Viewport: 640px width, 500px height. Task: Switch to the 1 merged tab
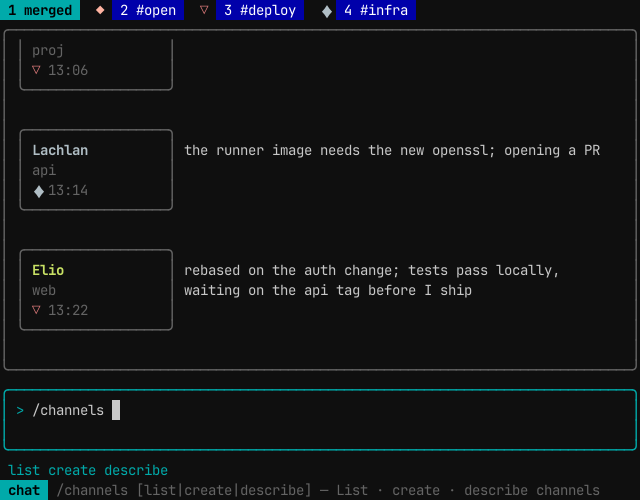coord(40,10)
